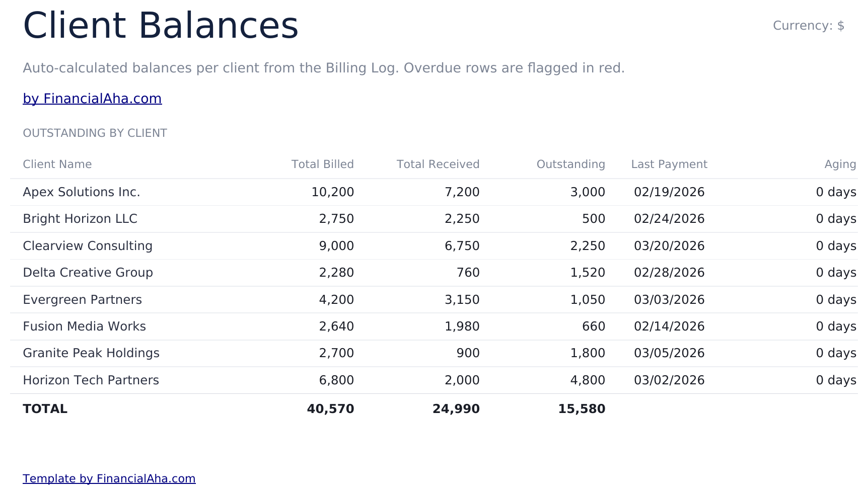Click the last payment date 03/05/2026
868x495 pixels.
(x=669, y=353)
